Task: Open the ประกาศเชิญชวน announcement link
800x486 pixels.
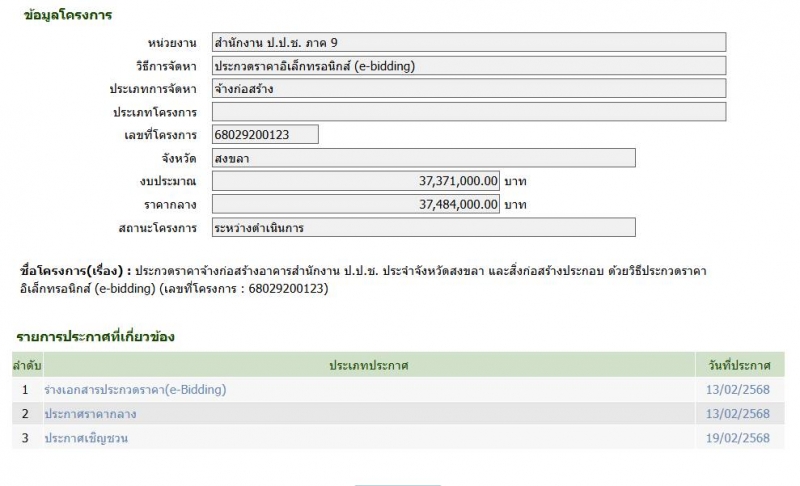Action: coord(86,438)
